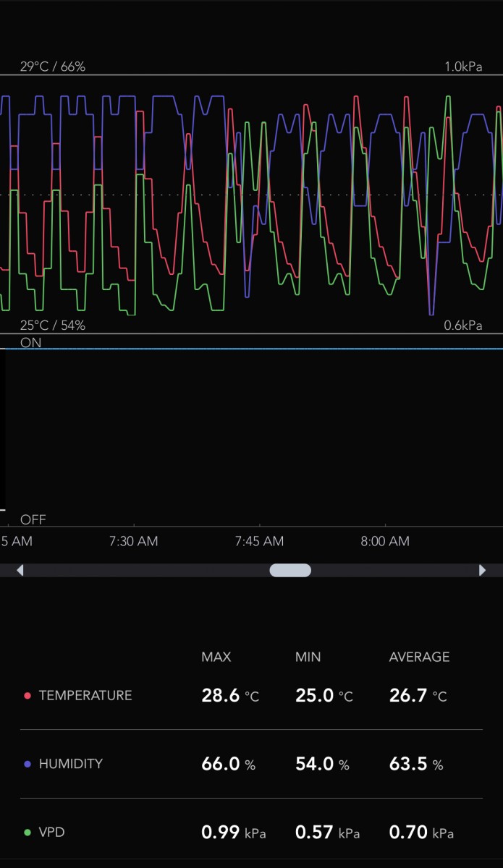Click the MAX column header
The width and height of the screenshot is (503, 868).
[216, 657]
